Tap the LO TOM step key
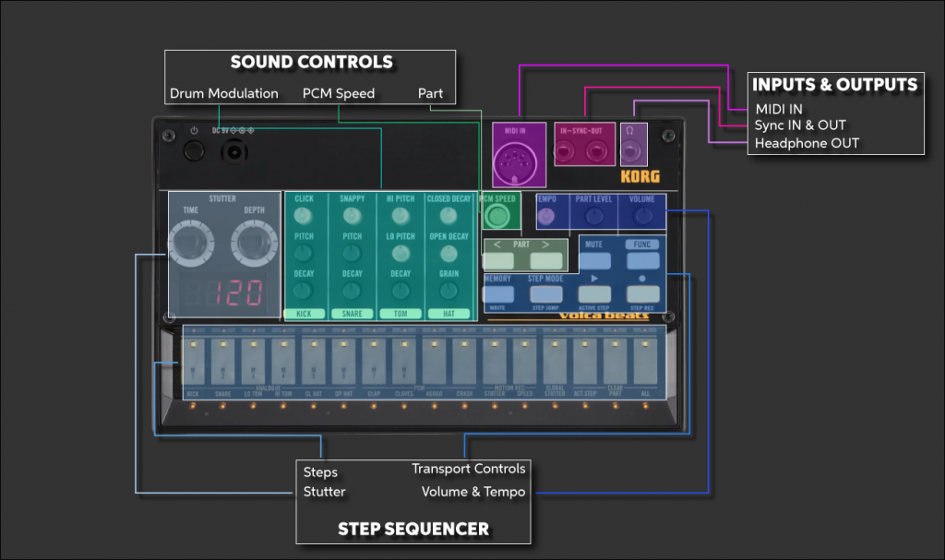This screenshot has width=945, height=560. [x=253, y=362]
